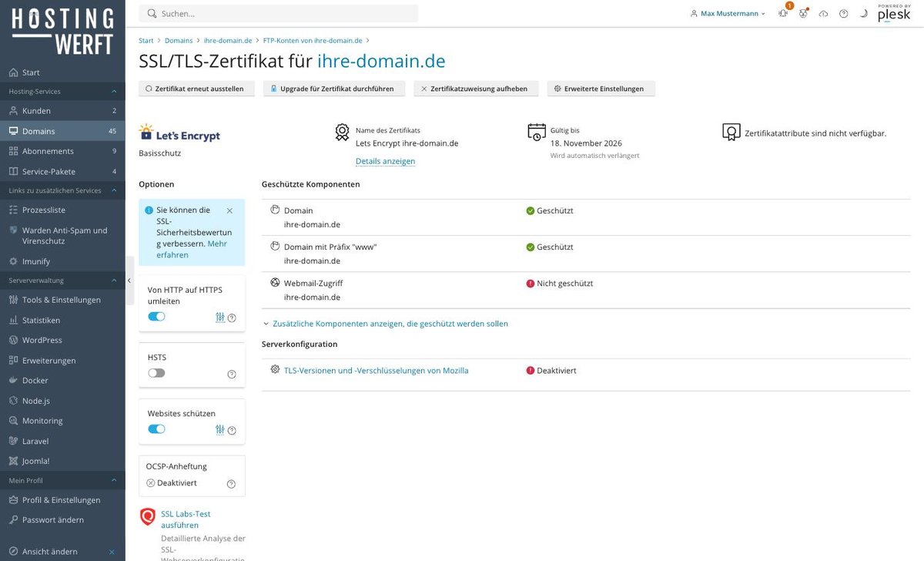Click the certificate ribbon icon by Name des Zertifikats

click(x=342, y=132)
